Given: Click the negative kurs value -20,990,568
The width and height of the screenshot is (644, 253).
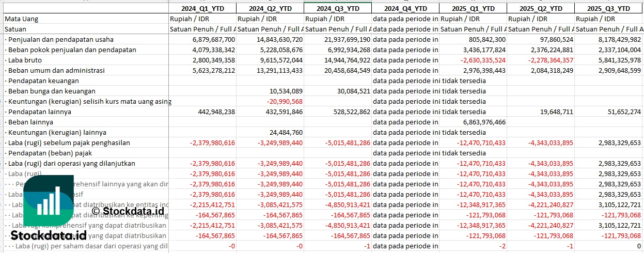Looking at the screenshot, I should point(285,101).
